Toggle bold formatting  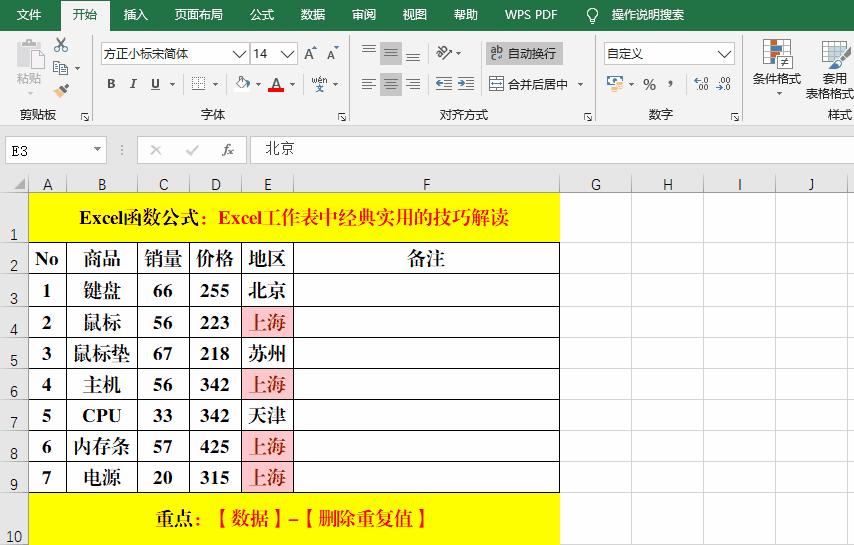[x=111, y=84]
